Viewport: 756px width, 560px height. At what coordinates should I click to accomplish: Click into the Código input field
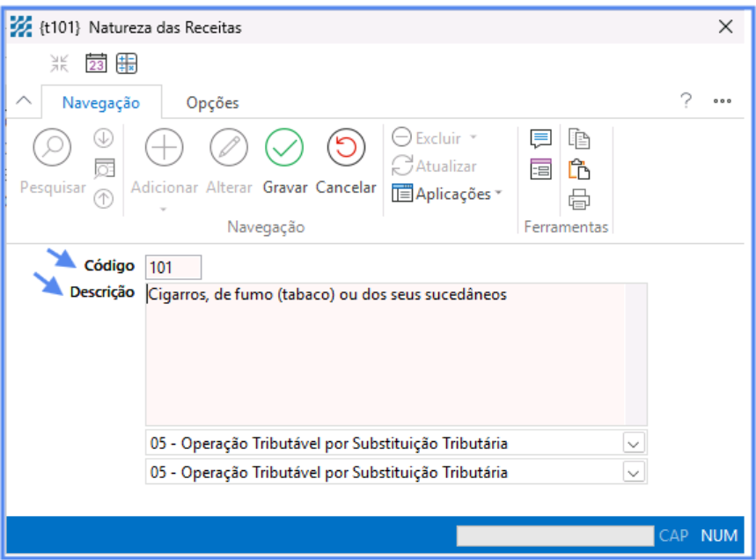pos(173,267)
